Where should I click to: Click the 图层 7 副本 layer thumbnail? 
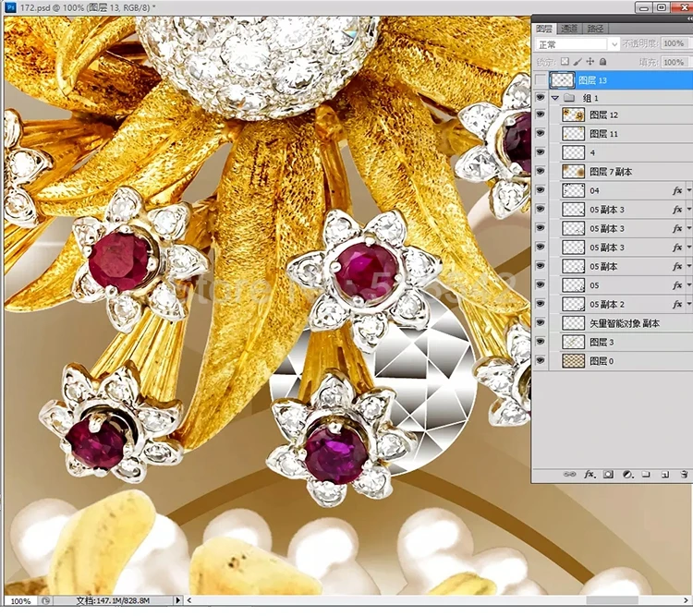(573, 172)
